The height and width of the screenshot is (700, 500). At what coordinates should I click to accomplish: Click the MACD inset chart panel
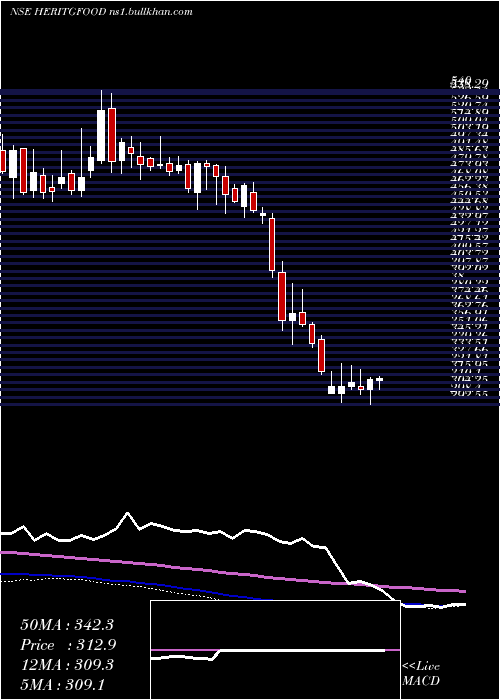click(x=275, y=650)
